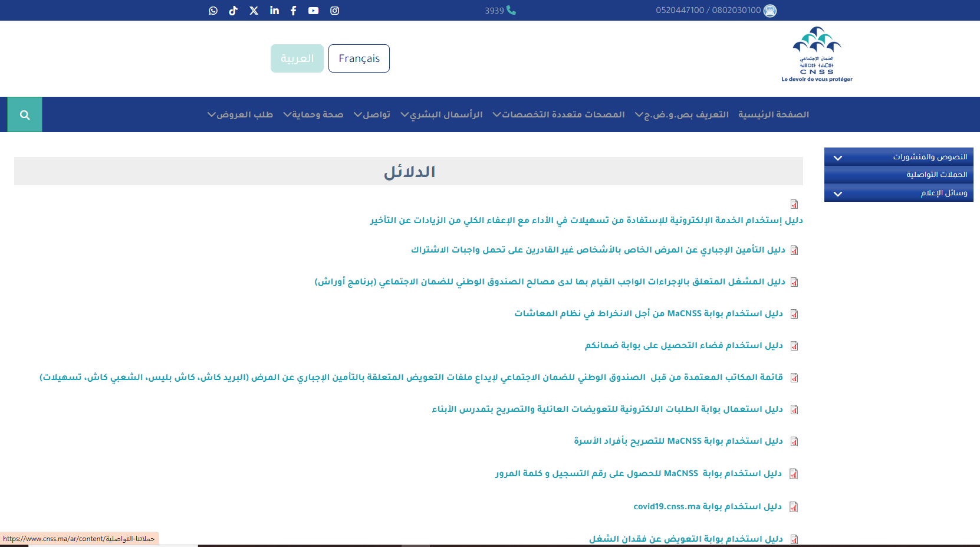Click the magnifier search button
Screen dimensions: 980x547
(x=25, y=114)
